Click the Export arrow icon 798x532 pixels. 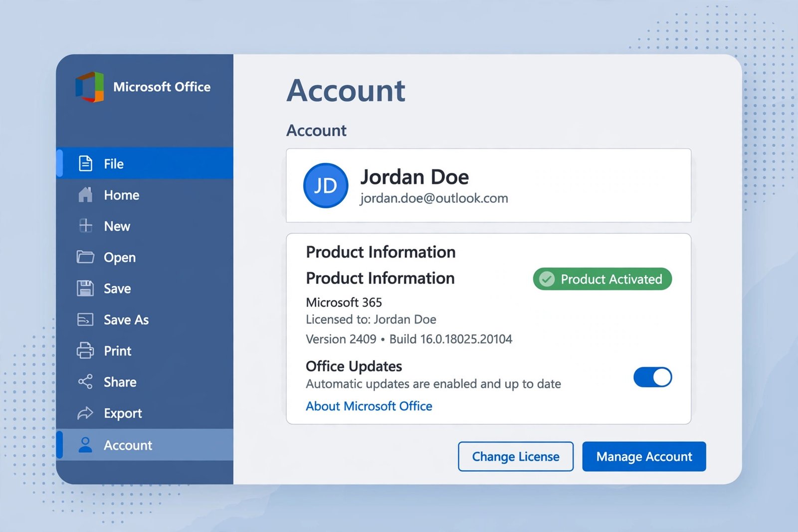85,413
